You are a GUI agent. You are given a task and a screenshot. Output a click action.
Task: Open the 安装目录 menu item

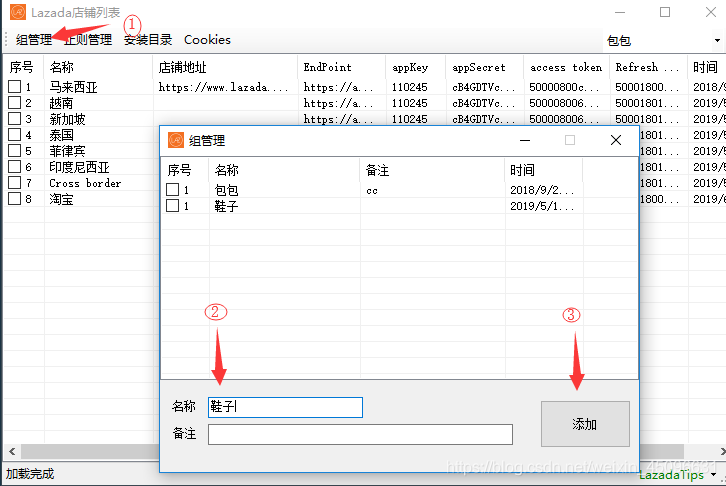pyautogui.click(x=148, y=40)
